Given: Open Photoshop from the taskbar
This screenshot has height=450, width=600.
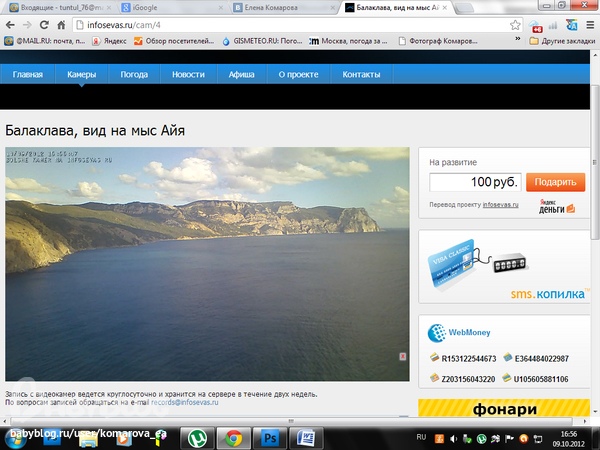Looking at the screenshot, I should pos(270,438).
